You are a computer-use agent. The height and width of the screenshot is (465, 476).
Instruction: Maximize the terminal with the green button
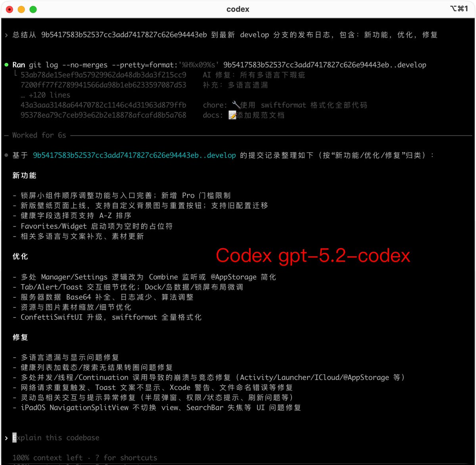pyautogui.click(x=33, y=9)
